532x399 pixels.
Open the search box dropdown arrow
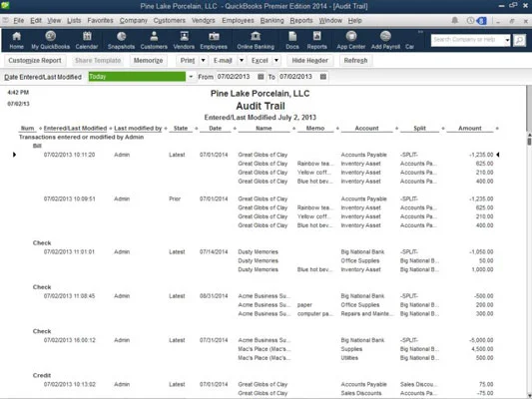click(507, 40)
